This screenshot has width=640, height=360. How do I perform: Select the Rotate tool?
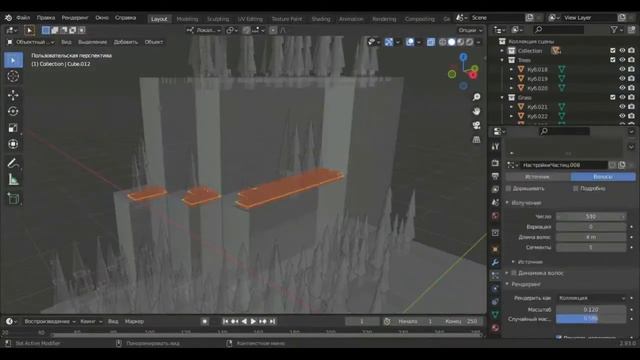pyautogui.click(x=13, y=111)
